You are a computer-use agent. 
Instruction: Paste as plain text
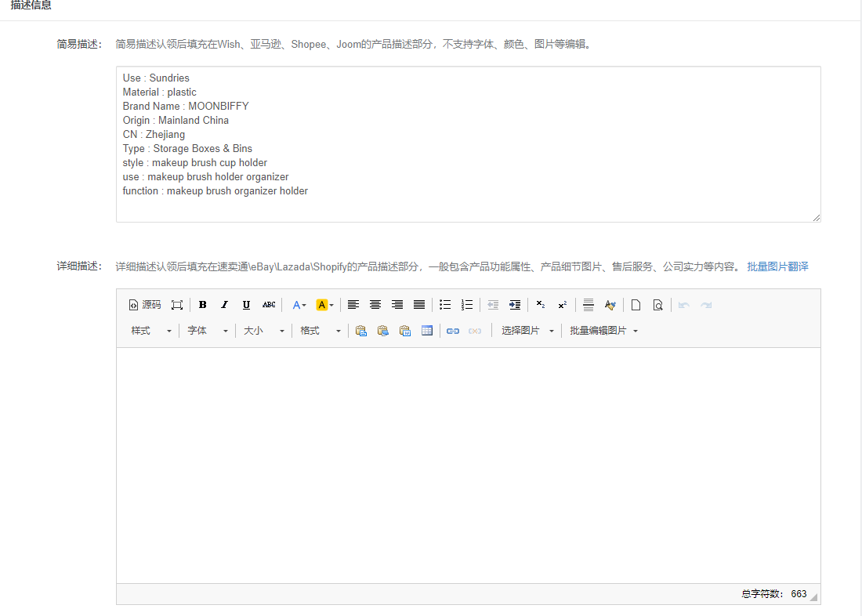(x=383, y=331)
